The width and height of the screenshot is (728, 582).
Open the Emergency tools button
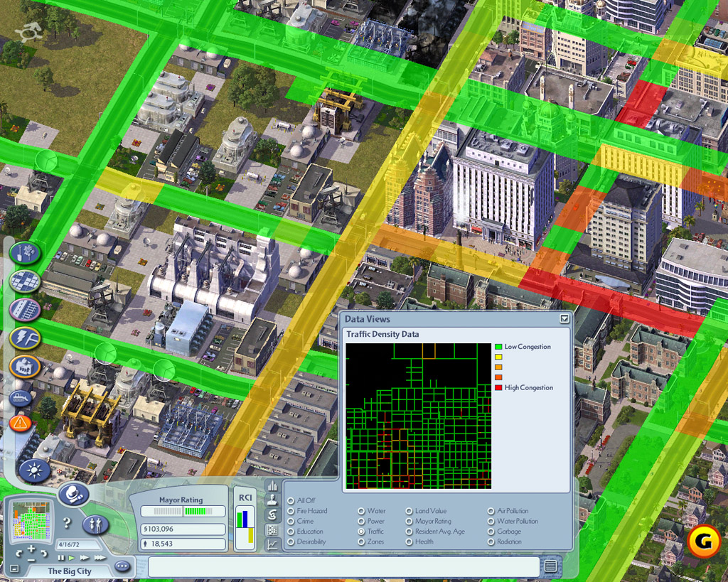pyautogui.click(x=21, y=423)
